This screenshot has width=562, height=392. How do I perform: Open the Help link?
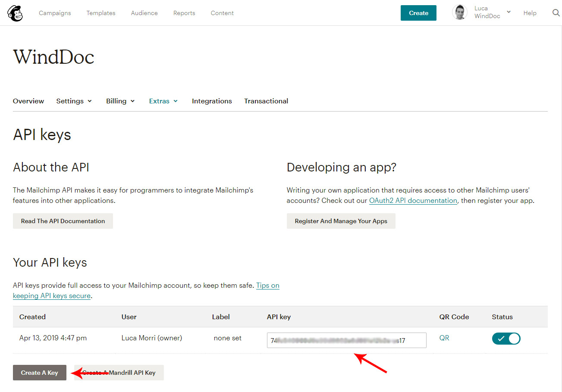pyautogui.click(x=530, y=13)
